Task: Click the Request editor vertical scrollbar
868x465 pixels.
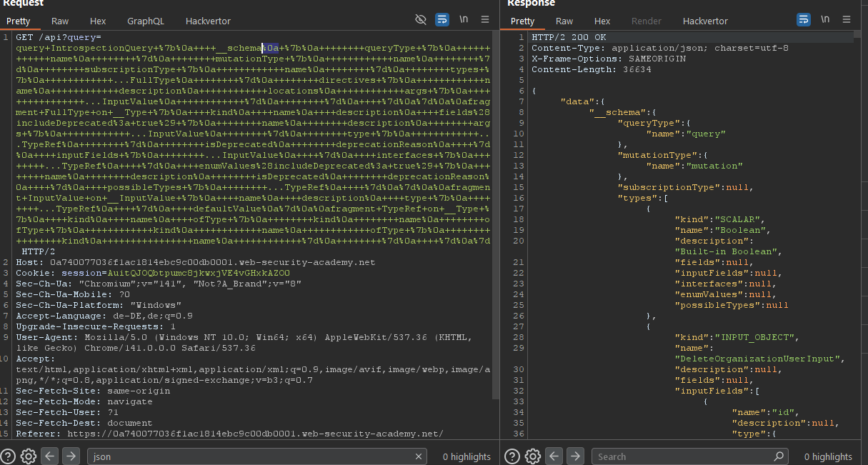Action: pyautogui.click(x=496, y=214)
